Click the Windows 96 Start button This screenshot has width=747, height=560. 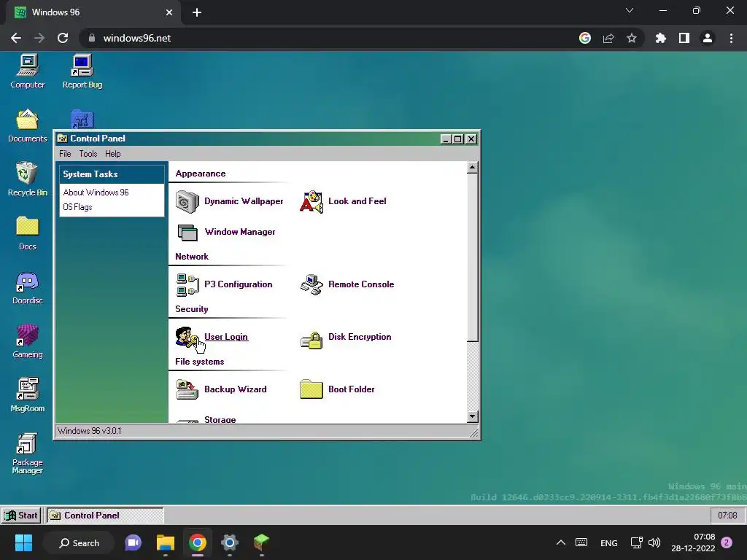tap(21, 516)
